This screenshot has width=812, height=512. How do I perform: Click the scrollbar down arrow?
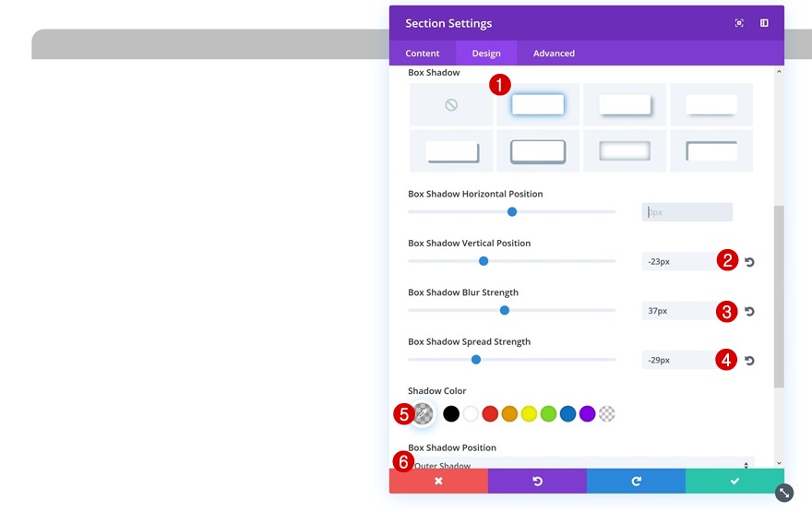click(780, 463)
